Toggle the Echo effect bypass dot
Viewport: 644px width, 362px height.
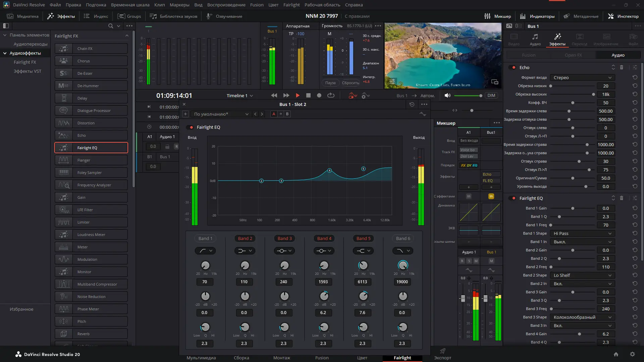514,67
